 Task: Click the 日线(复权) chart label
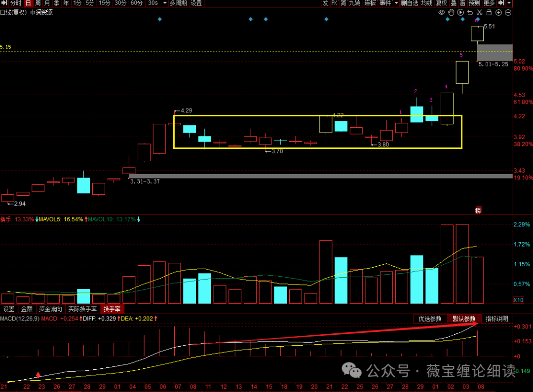[13, 12]
